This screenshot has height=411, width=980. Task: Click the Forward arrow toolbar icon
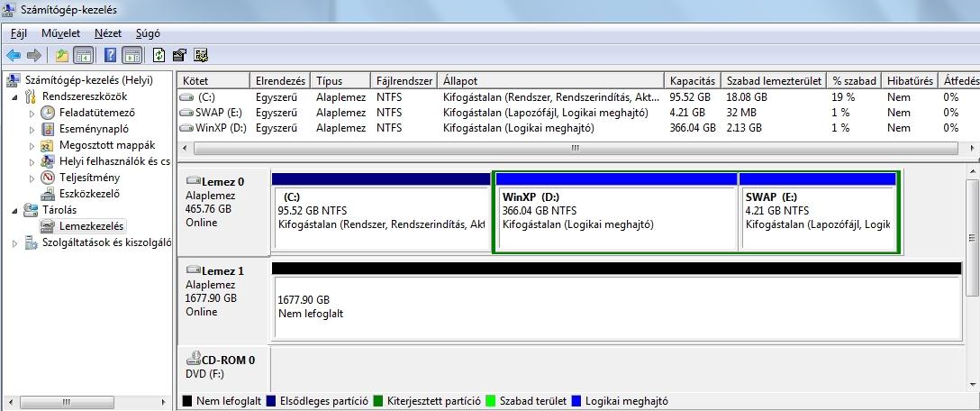pos(33,56)
